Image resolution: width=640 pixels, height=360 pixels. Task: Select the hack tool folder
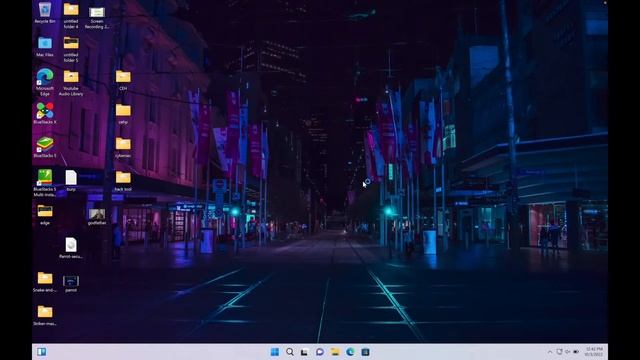123,181
